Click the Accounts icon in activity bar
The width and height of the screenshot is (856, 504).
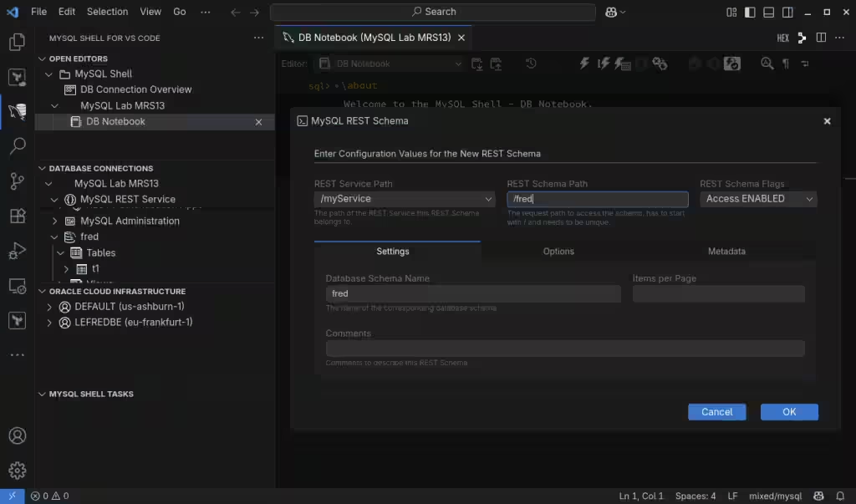tap(17, 435)
